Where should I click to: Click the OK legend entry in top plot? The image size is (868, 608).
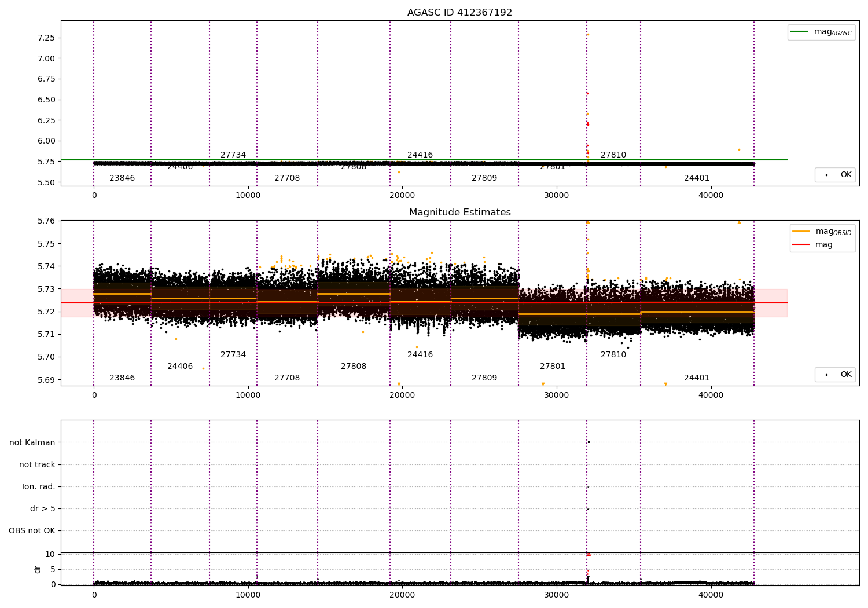(x=835, y=175)
